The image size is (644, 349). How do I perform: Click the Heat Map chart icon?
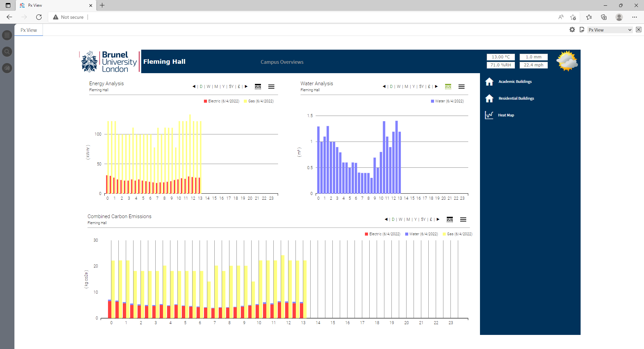[x=489, y=115]
